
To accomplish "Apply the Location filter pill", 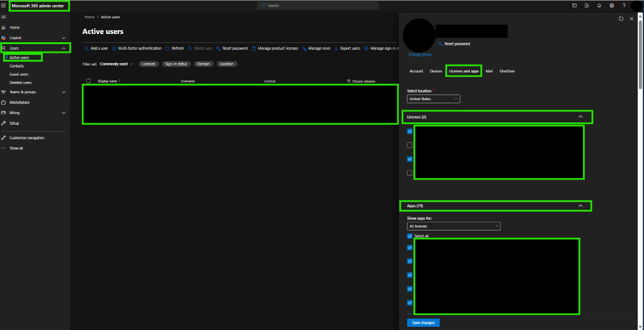I will point(226,64).
